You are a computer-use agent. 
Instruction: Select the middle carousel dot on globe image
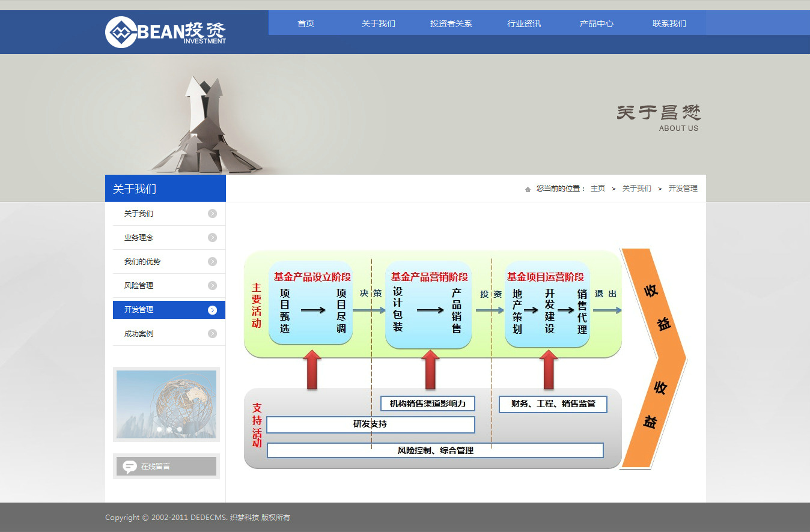click(x=169, y=429)
